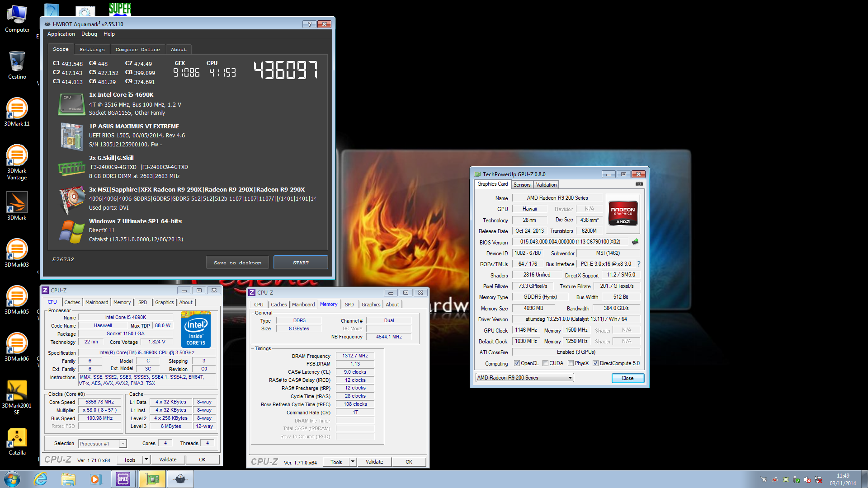The width and height of the screenshot is (868, 488).
Task: Click the RAM stick icon beside G.Skill
Action: click(71, 168)
